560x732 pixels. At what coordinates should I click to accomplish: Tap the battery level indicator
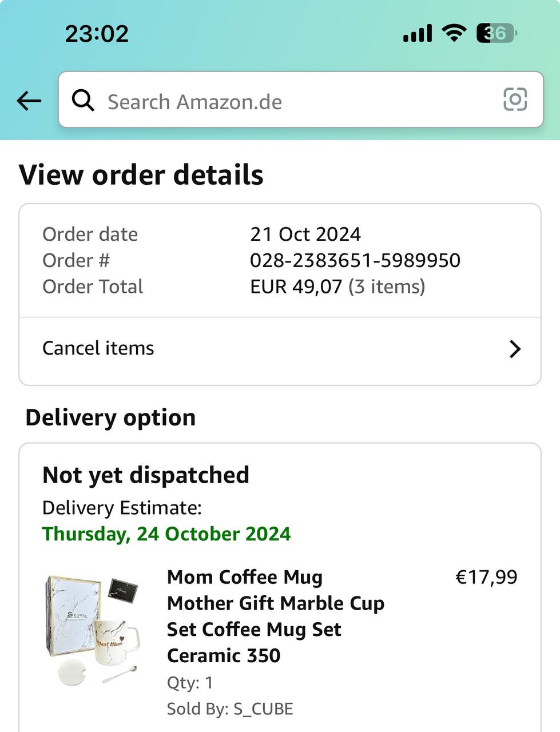496,33
